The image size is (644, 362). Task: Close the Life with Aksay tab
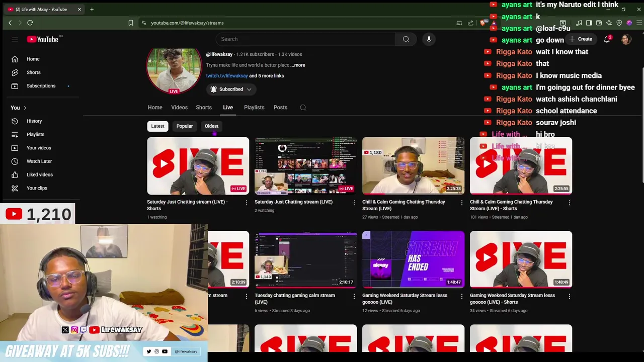[x=79, y=9]
